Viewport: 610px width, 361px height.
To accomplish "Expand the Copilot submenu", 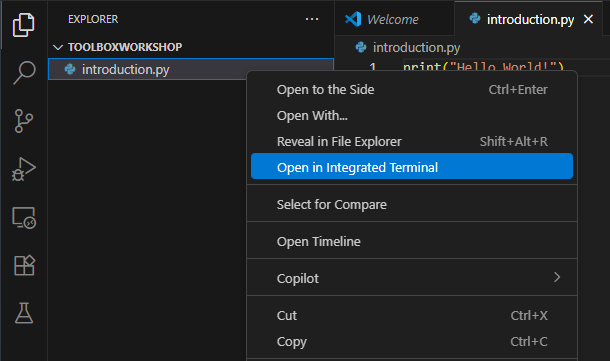I will coord(412,278).
